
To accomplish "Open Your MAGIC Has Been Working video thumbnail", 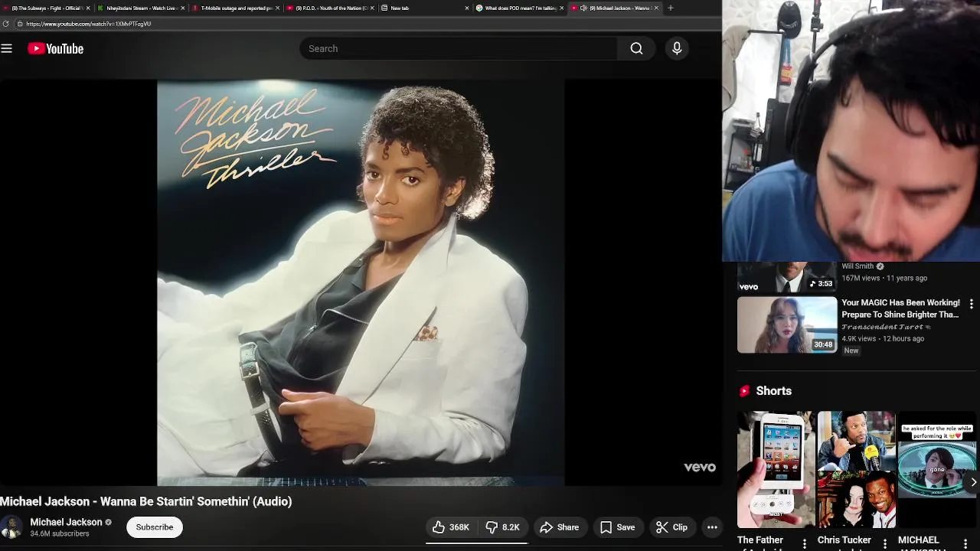I will [x=787, y=324].
